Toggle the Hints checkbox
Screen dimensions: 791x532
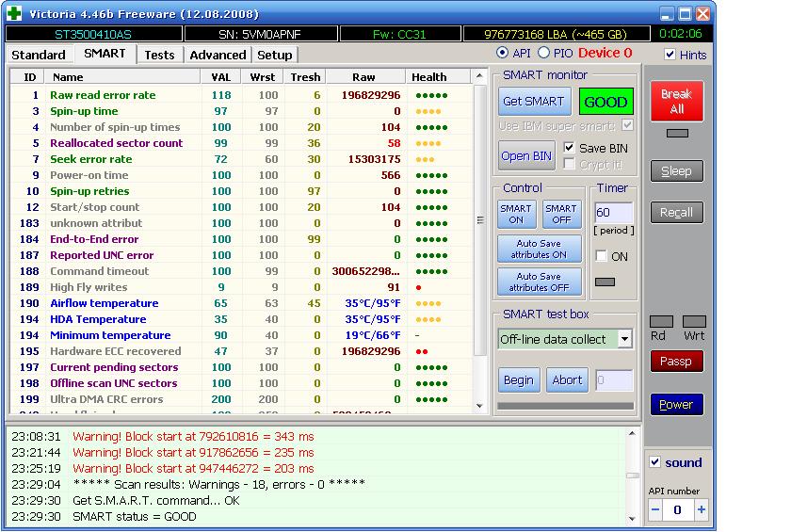pos(670,55)
